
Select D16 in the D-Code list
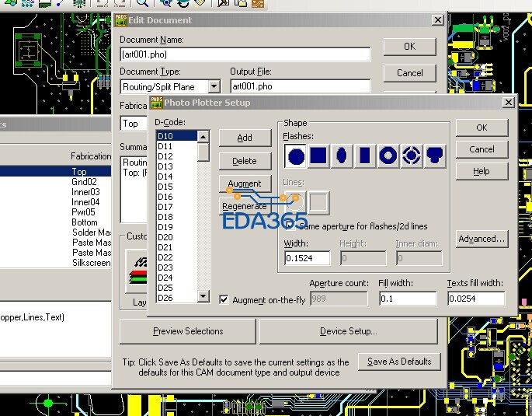[177, 197]
